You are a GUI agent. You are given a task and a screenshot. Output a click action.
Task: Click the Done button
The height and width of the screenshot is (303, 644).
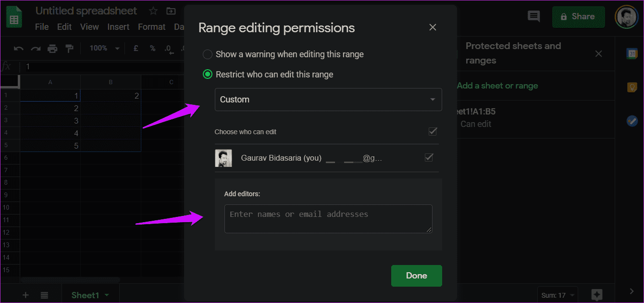[x=417, y=276]
